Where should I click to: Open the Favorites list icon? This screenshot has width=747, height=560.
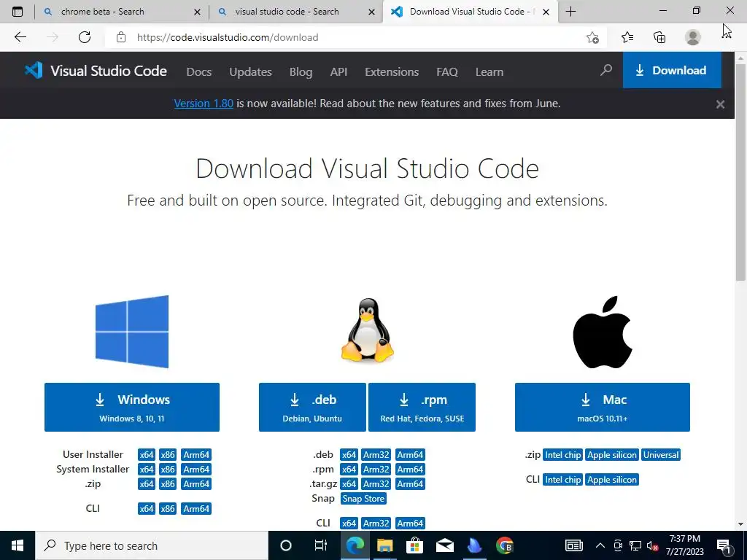[627, 37]
